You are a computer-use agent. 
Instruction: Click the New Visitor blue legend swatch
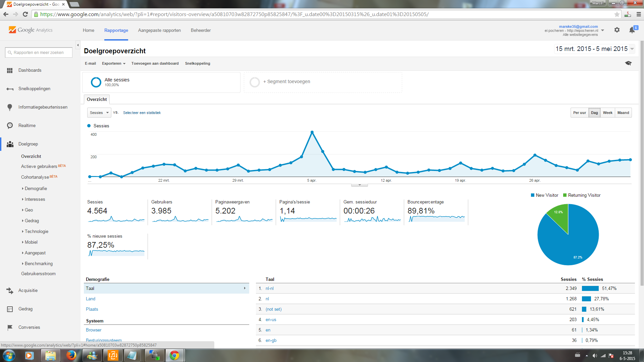tap(533, 195)
